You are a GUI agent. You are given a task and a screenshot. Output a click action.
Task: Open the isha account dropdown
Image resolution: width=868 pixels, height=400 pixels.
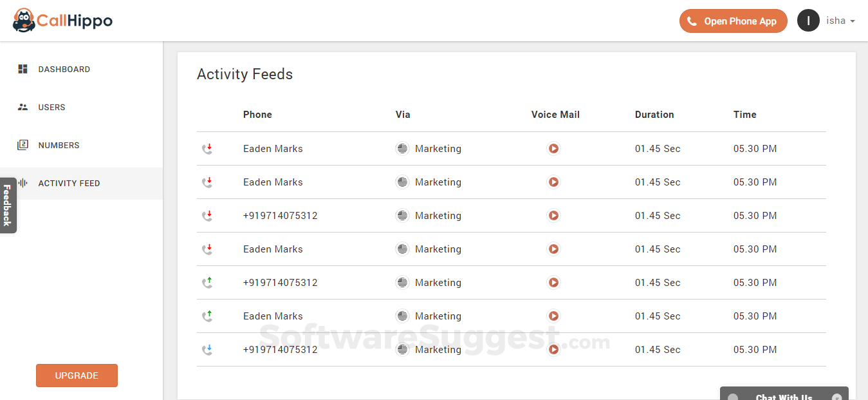[840, 21]
